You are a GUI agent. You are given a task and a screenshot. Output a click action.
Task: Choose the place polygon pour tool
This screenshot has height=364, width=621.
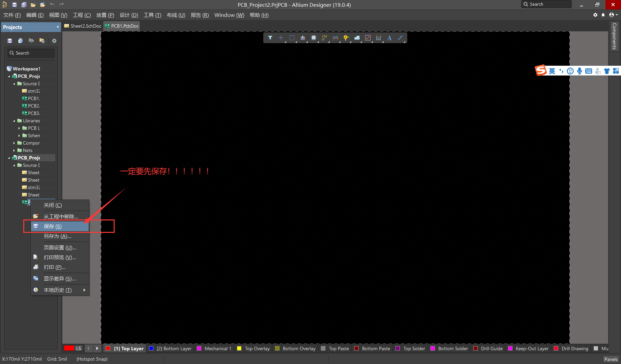(x=357, y=38)
